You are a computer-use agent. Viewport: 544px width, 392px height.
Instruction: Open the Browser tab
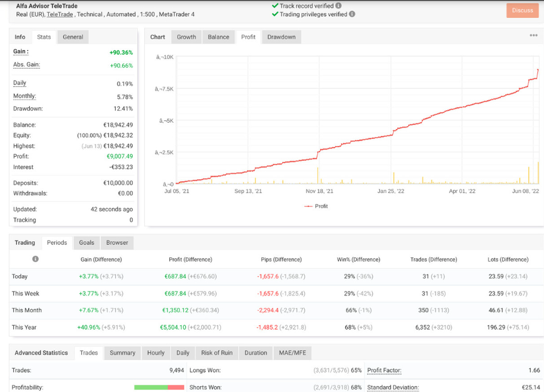(x=116, y=242)
